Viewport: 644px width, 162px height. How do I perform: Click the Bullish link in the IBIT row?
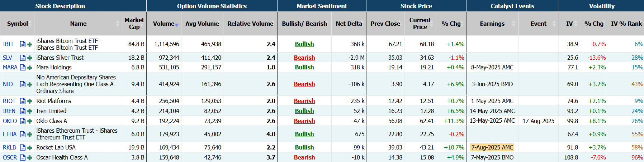(304, 44)
